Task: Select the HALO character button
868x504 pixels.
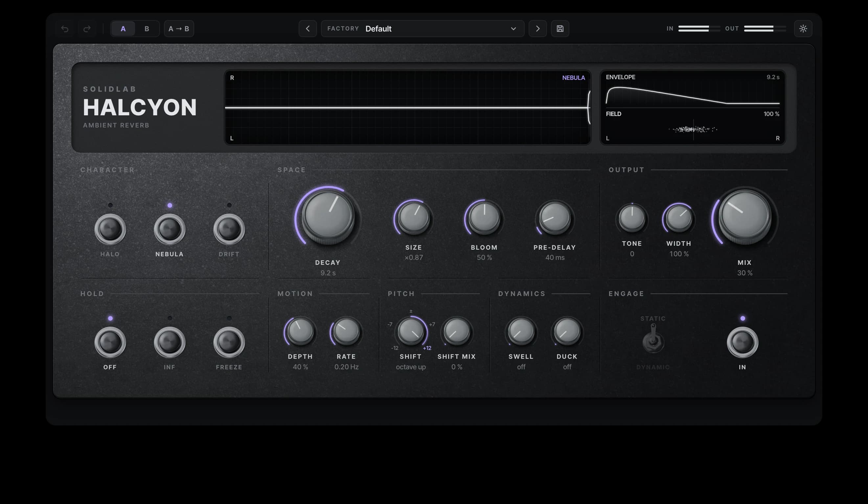Action: click(110, 229)
